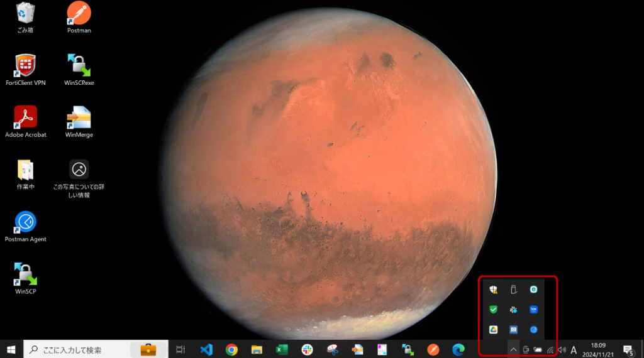Open the battery status icon
Image resolution: width=644 pixels, height=358 pixels.
(x=538, y=350)
